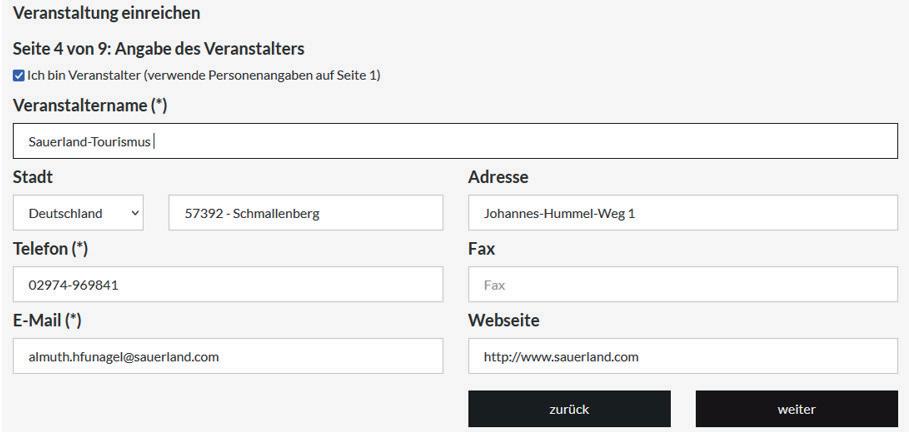This screenshot has width=909, height=432.
Task: Click into the Telefon field 02974-969841
Action: (227, 285)
